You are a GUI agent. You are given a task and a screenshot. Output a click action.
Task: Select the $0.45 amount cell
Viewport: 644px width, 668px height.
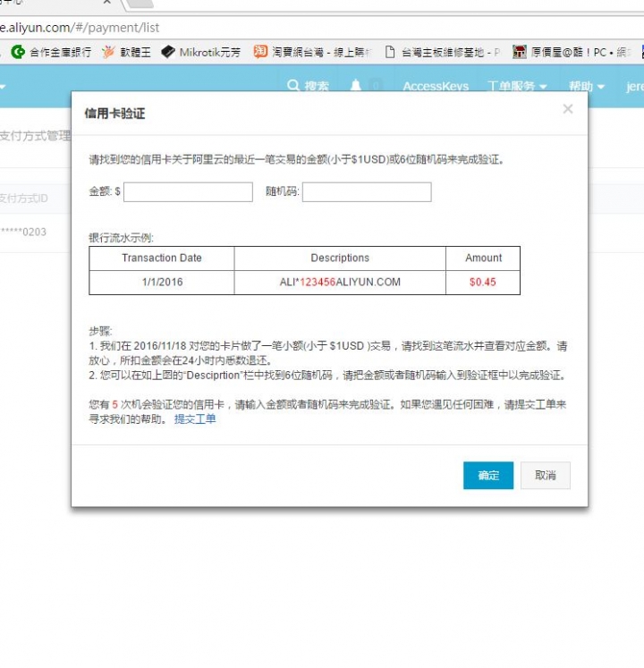(483, 282)
